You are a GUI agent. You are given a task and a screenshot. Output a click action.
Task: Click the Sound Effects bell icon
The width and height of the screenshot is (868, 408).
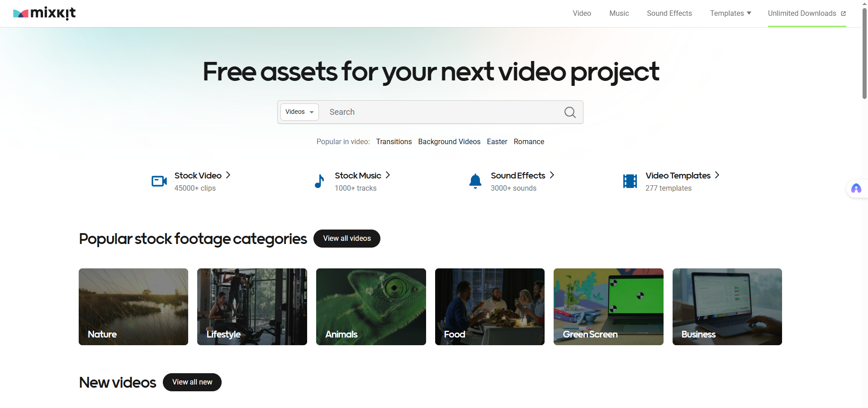[x=475, y=181]
